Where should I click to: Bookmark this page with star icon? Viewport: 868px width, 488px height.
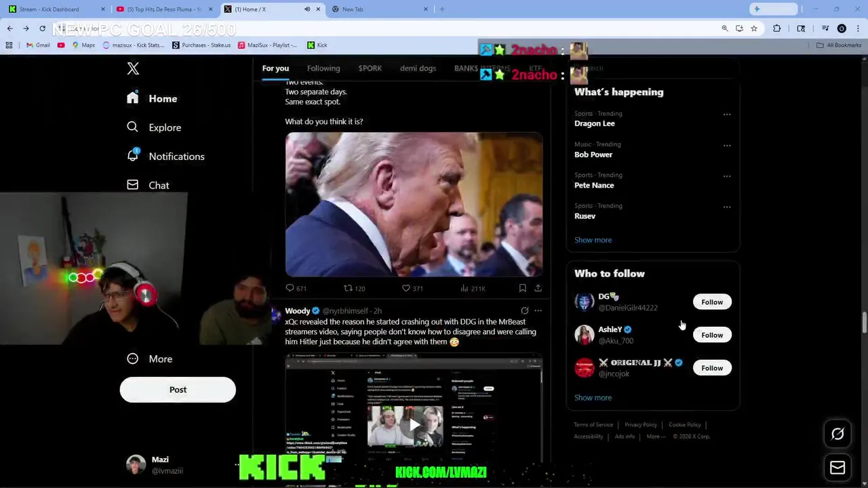tap(754, 28)
